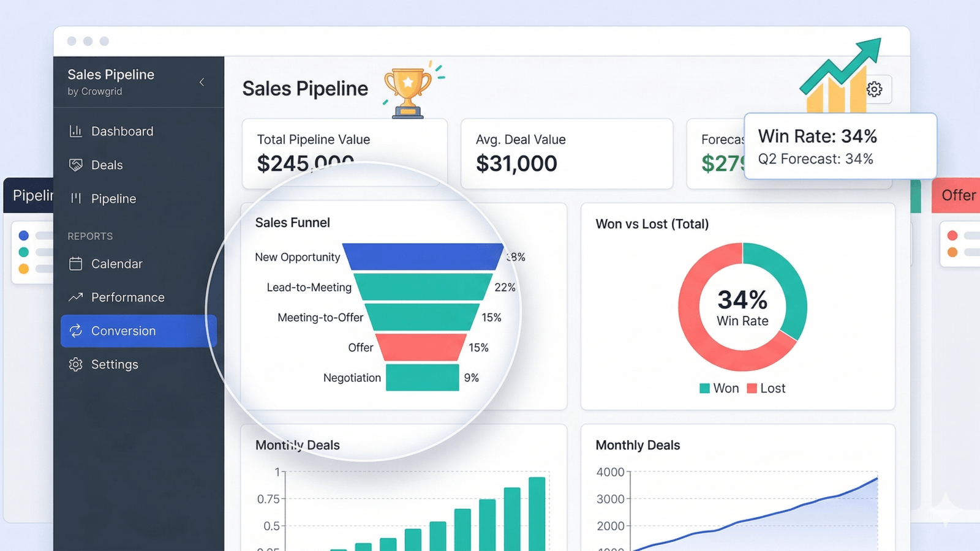Click the Lead-to-Meeting funnel bar
The width and height of the screenshot is (980, 551).
click(x=423, y=287)
